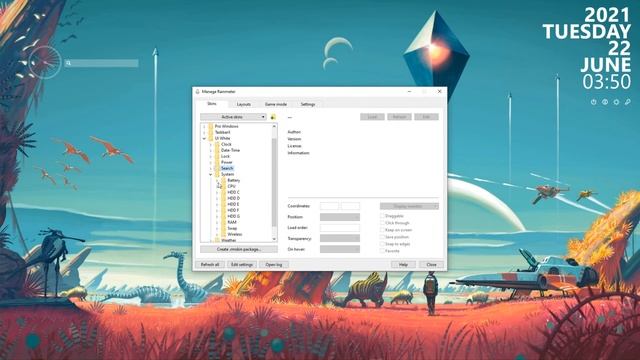Image resolution: width=640 pixels, height=360 pixels.
Task: Collapse the UI White folder
Action: click(x=204, y=138)
